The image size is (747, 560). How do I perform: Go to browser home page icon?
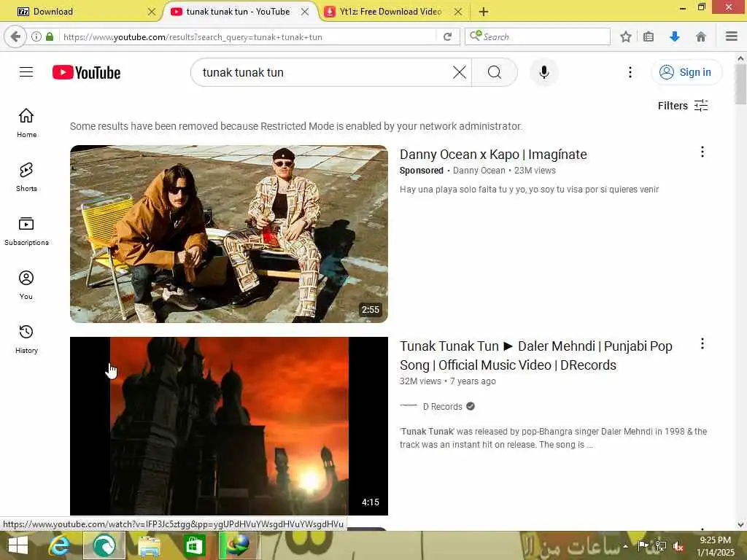tap(700, 36)
